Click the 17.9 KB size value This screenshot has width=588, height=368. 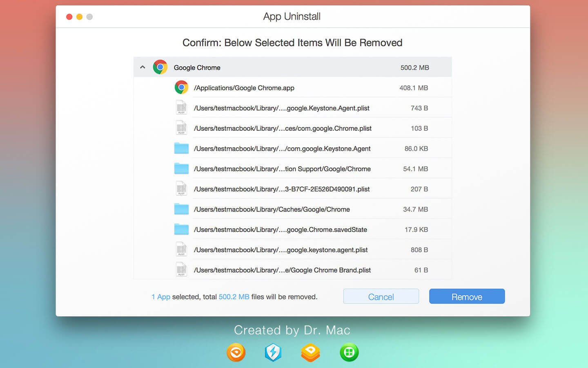point(416,230)
